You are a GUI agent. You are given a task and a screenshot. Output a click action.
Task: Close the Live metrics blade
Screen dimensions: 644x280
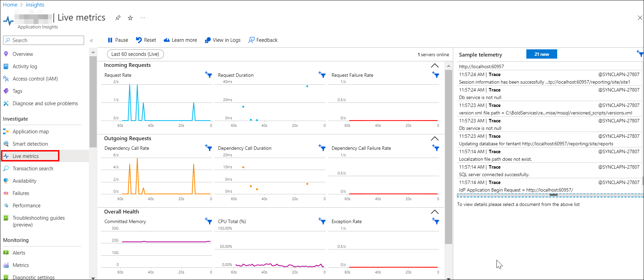[x=640, y=18]
